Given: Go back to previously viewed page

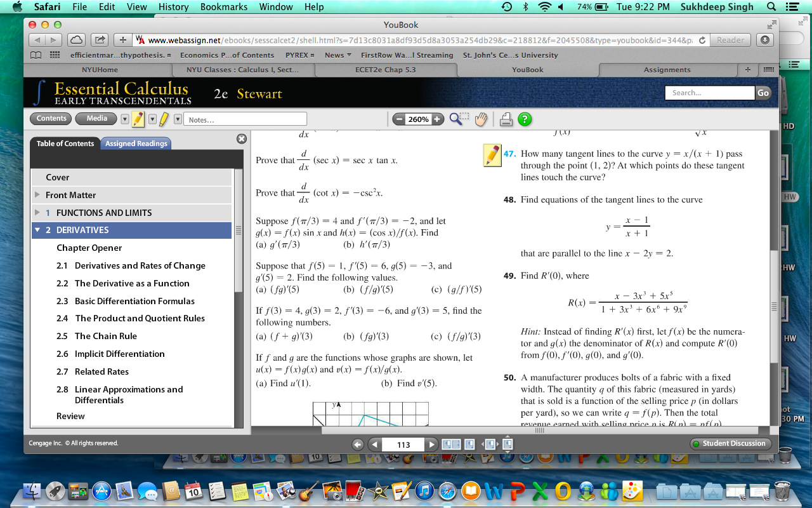Looking at the screenshot, I should (x=357, y=444).
